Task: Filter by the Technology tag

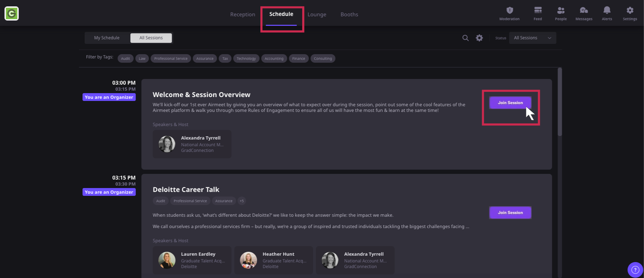Action: [x=246, y=58]
